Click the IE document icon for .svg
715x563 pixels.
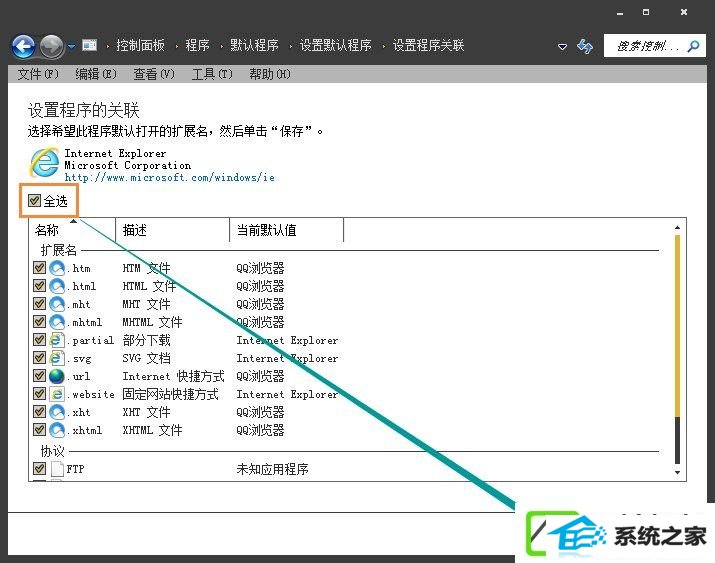pyautogui.click(x=57, y=358)
